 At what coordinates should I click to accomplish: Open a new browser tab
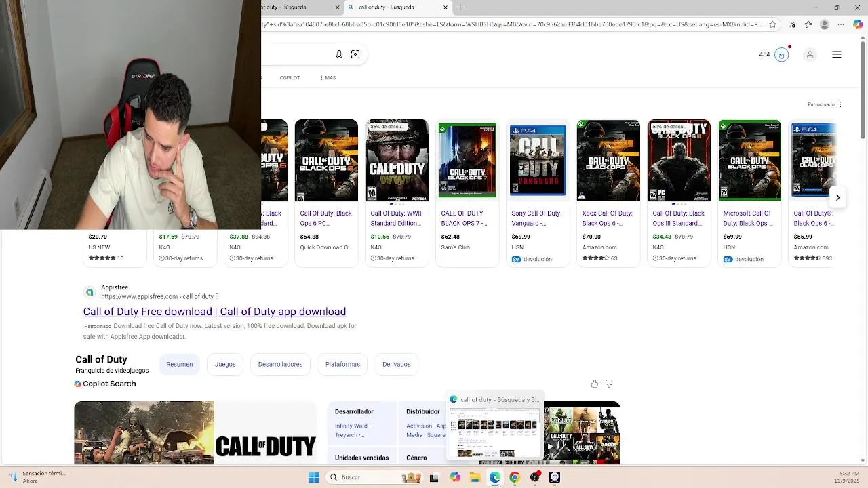[460, 7]
